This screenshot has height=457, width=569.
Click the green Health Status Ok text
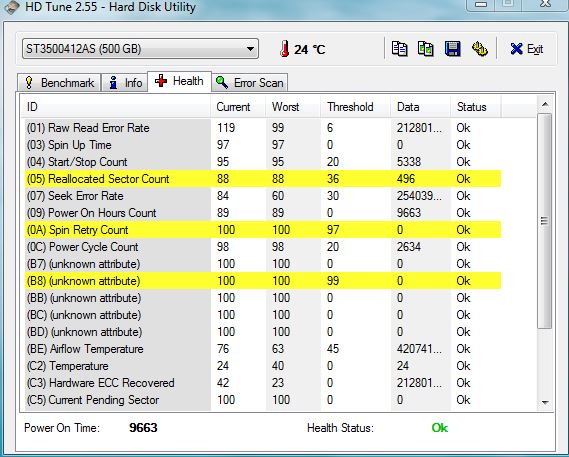click(x=440, y=428)
